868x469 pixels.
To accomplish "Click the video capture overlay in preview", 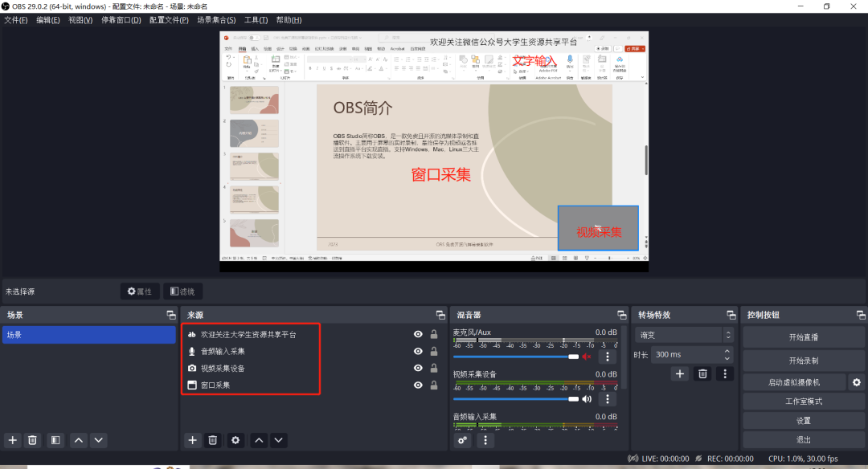I will coord(598,228).
